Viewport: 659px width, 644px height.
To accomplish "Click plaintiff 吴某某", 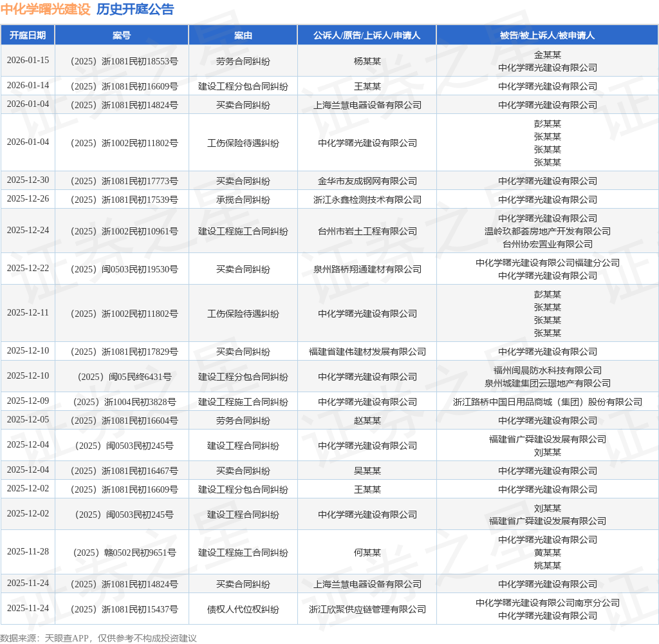I will 367,471.
